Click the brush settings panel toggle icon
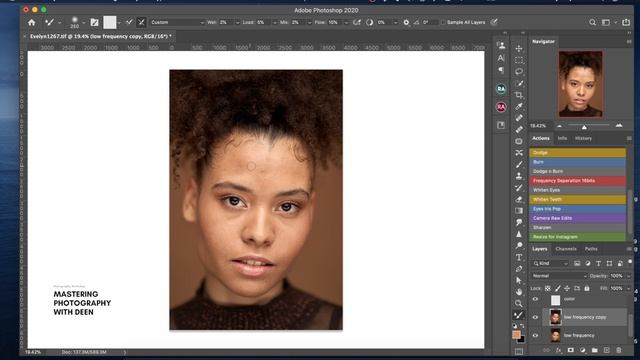Image resolution: width=640 pixels, height=360 pixels. click(x=94, y=22)
